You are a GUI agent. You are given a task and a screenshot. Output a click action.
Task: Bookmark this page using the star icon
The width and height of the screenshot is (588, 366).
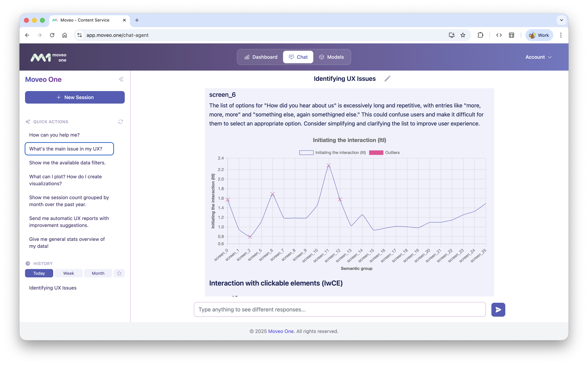click(x=463, y=35)
